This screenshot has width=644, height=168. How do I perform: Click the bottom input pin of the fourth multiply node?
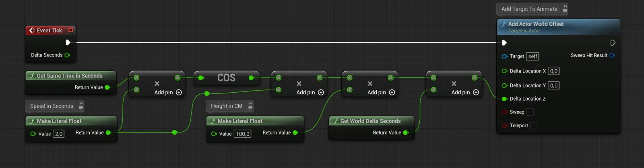point(433,90)
